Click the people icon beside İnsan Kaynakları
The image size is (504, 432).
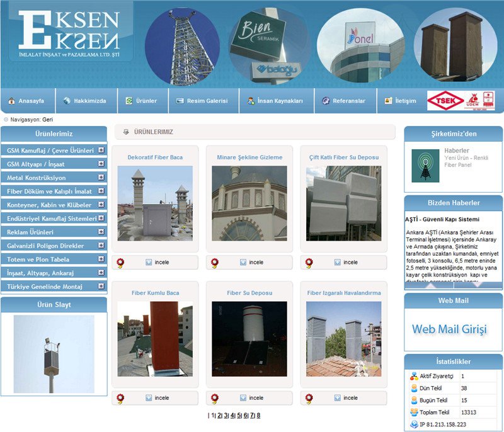coord(251,101)
